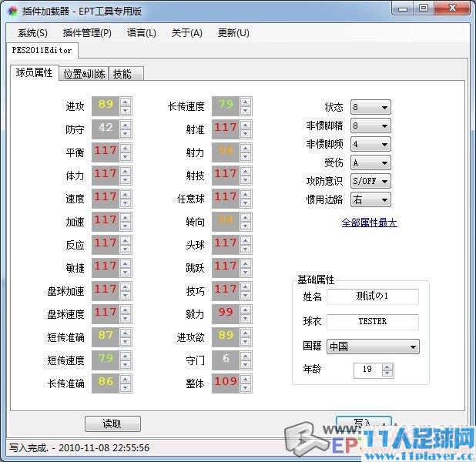Screen dimensions: 476x462
Task: Switch to the 球员属性 tab
Action: (35, 73)
